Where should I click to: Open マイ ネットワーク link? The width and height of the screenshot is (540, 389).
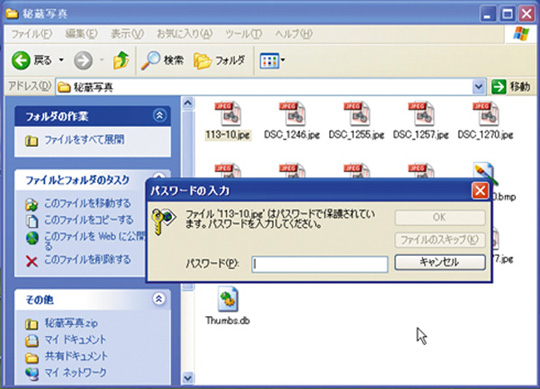(x=75, y=372)
